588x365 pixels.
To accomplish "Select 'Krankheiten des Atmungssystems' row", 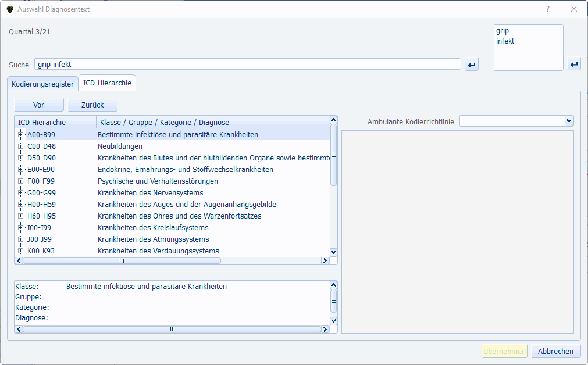I will pos(154,239).
